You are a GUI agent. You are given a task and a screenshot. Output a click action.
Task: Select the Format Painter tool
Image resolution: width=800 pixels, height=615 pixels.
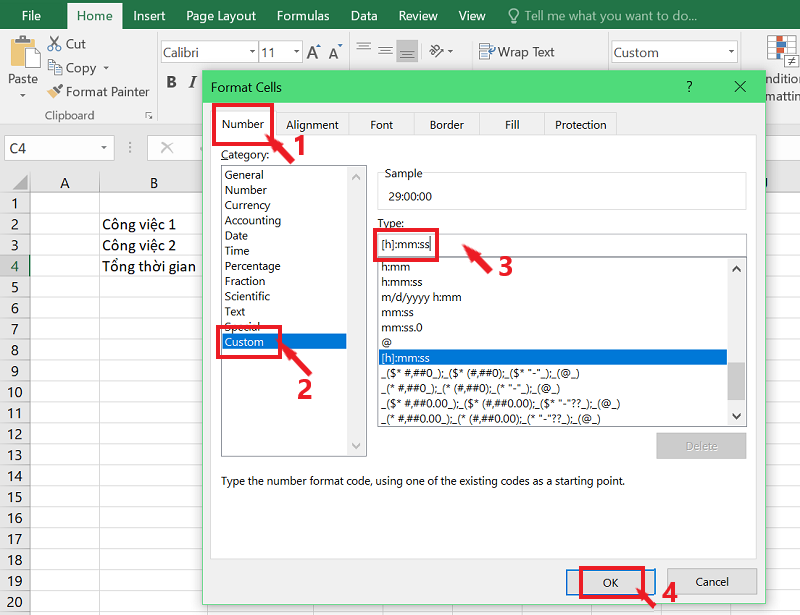55,91
